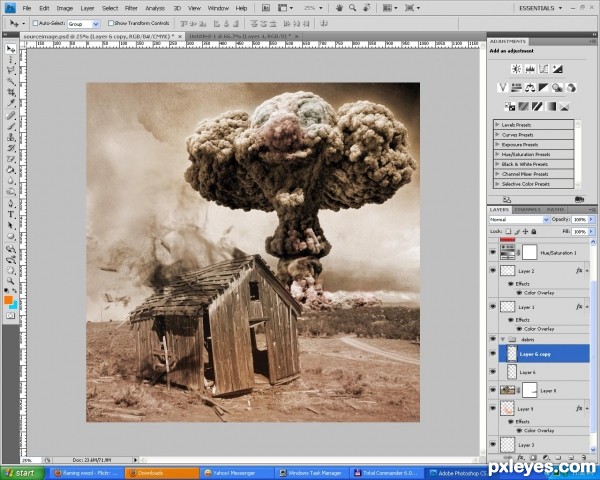Image resolution: width=600 pixels, height=480 pixels.
Task: Add a Color Balance adjustment
Action: pos(530,88)
